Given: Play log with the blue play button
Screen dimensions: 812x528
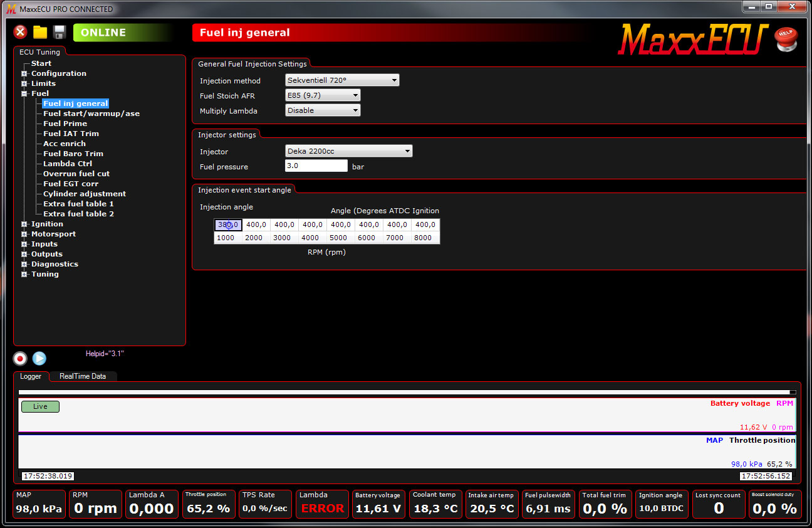Looking at the screenshot, I should pyautogui.click(x=39, y=359).
